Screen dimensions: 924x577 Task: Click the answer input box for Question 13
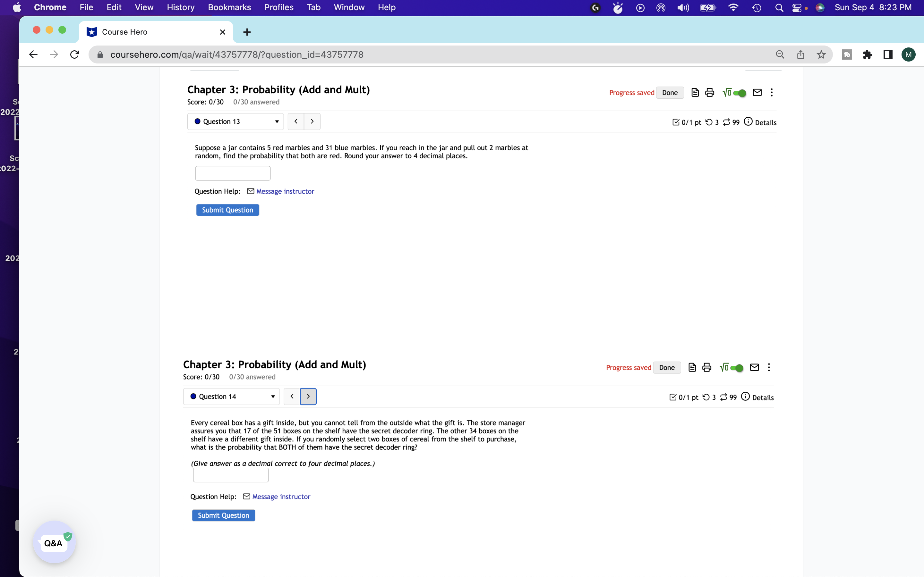click(233, 173)
